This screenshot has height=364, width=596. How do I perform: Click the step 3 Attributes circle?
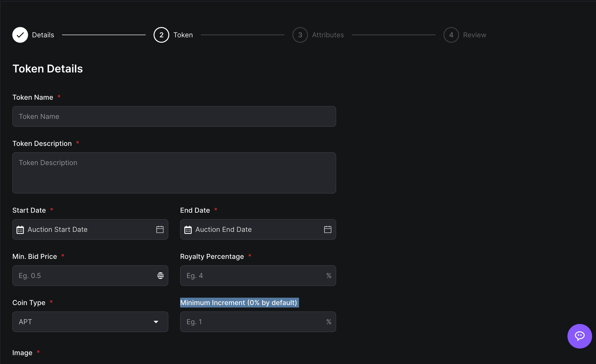(x=300, y=35)
